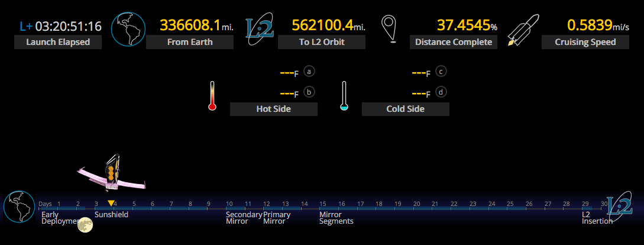Screen dimensions: 644x245
Task: Click the yellow current-position triangle on timeline
Action: [x=111, y=204]
